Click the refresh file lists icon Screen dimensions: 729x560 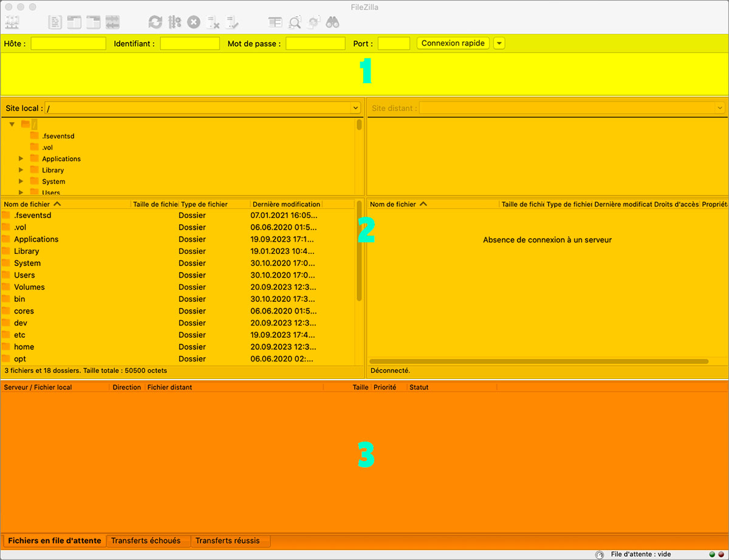point(156,22)
